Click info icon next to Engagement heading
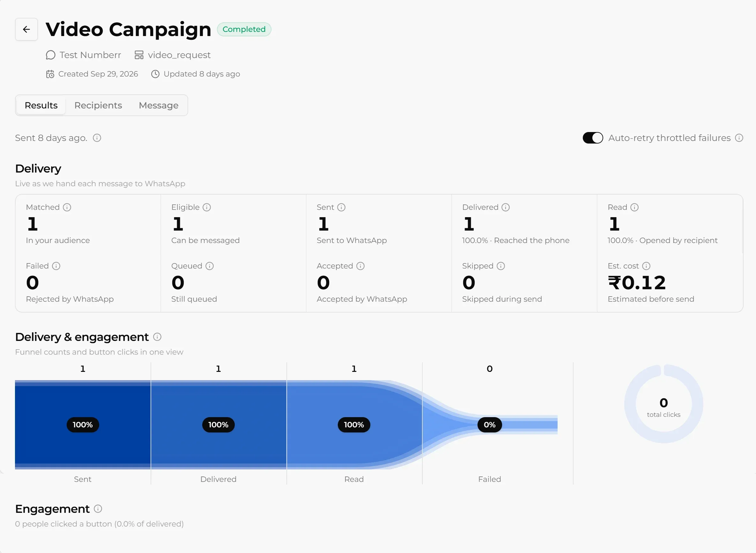Screen dimensions: 756x553 (98, 509)
